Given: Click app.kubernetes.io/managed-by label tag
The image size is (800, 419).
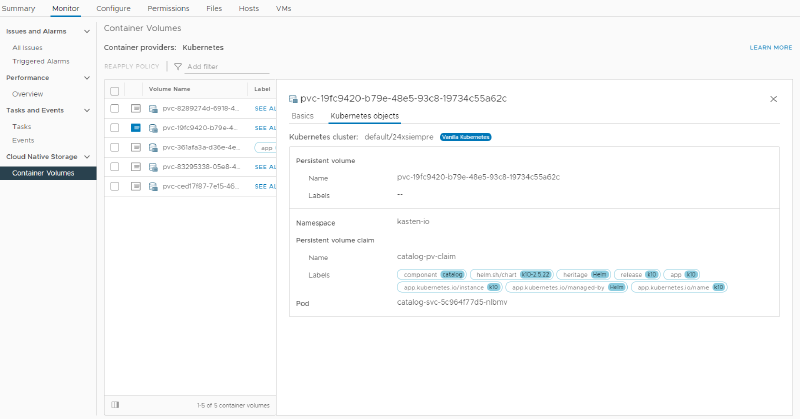Looking at the screenshot, I should pos(566,287).
